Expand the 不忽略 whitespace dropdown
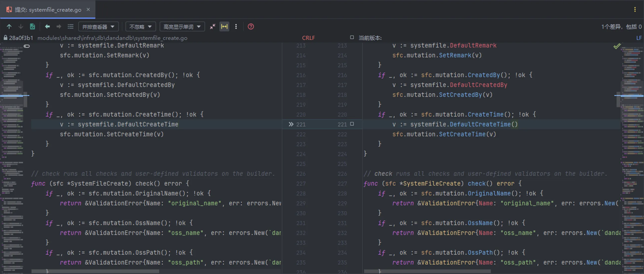 [x=141, y=27]
